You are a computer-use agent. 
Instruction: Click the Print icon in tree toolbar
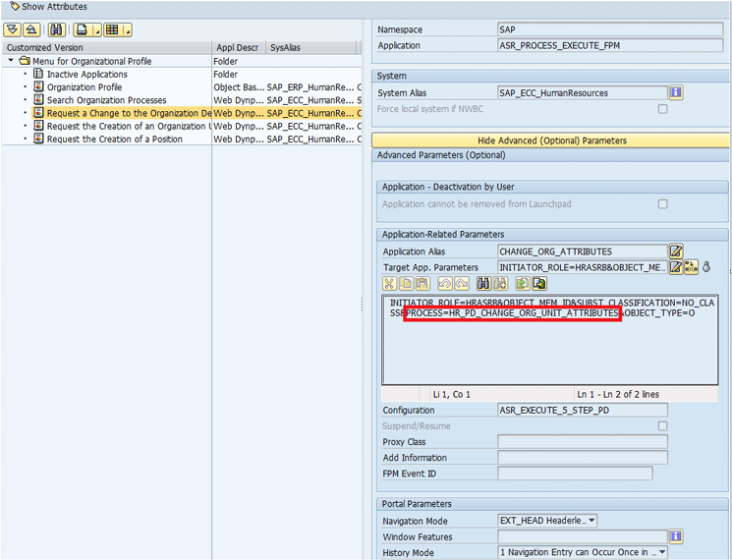(x=83, y=29)
